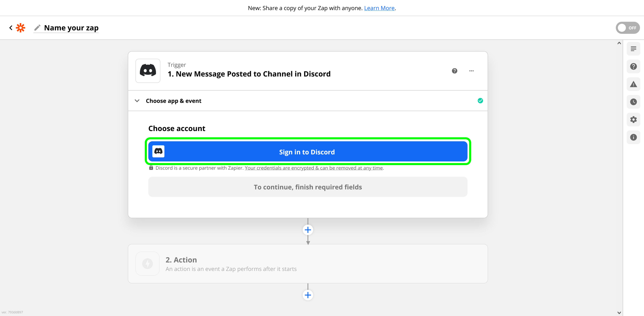Open the credentials encrypted link

pyautogui.click(x=314, y=168)
